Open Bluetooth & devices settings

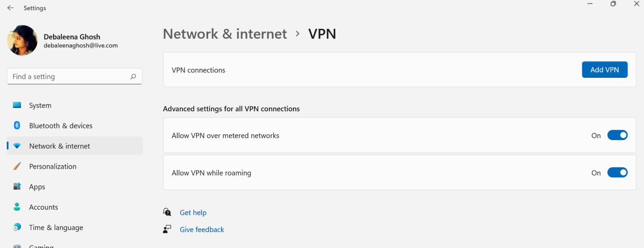17,125
